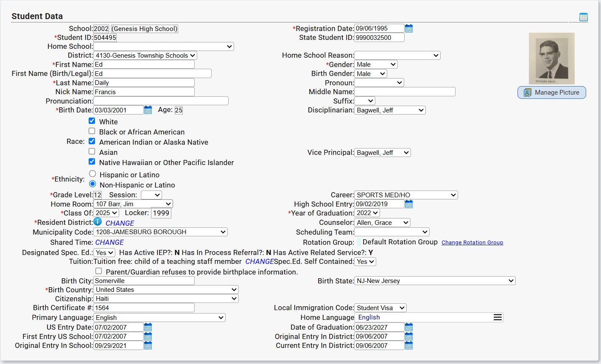Check Black or African American race
601x364 pixels.
92,131
